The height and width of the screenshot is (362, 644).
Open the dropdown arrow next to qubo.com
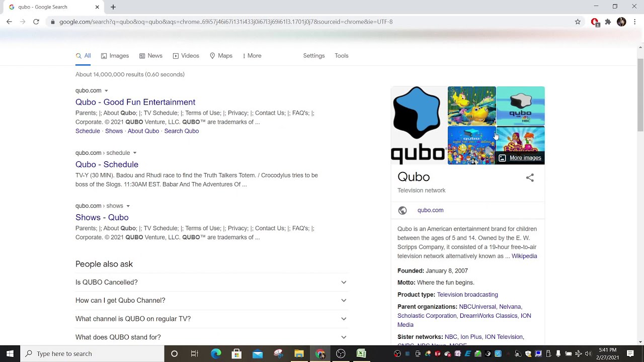(106, 91)
